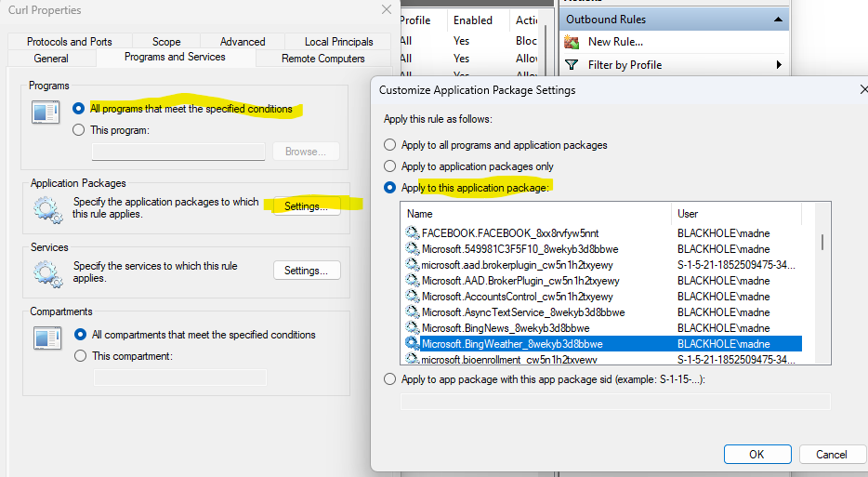This screenshot has width=868, height=477.
Task: Select Apply to this application package
Action: 390,187
